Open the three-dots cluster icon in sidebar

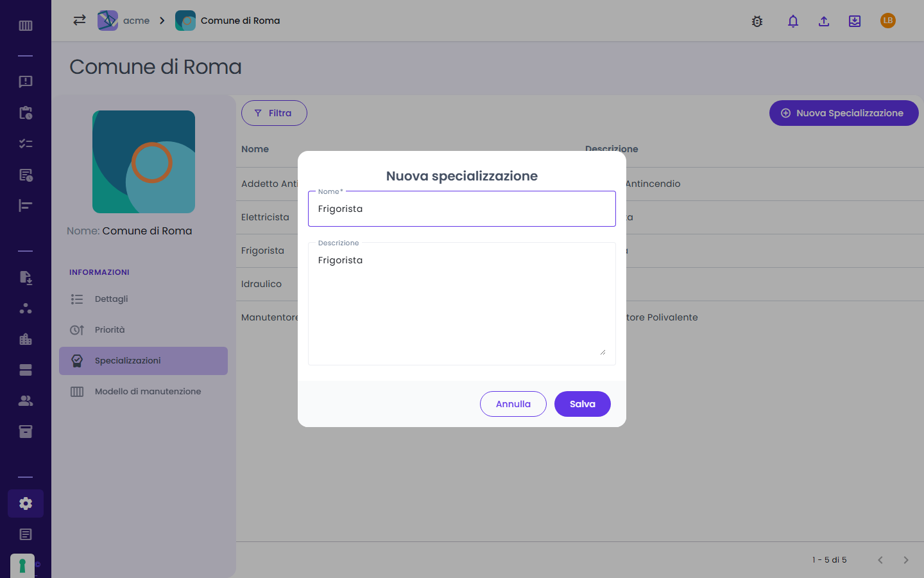coord(26,308)
